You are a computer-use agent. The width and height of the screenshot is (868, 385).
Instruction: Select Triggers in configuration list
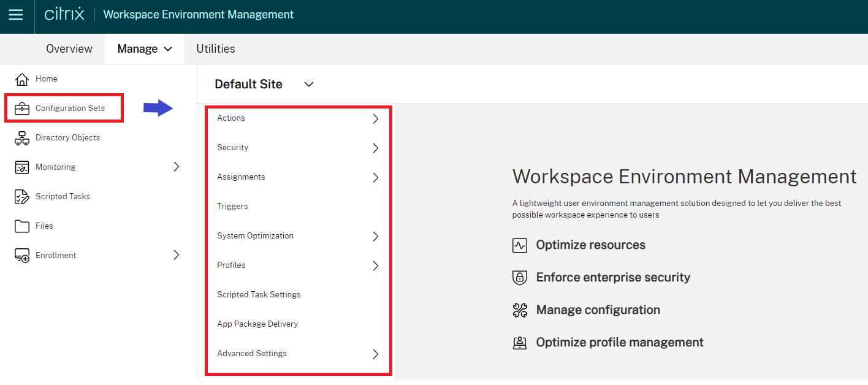232,206
